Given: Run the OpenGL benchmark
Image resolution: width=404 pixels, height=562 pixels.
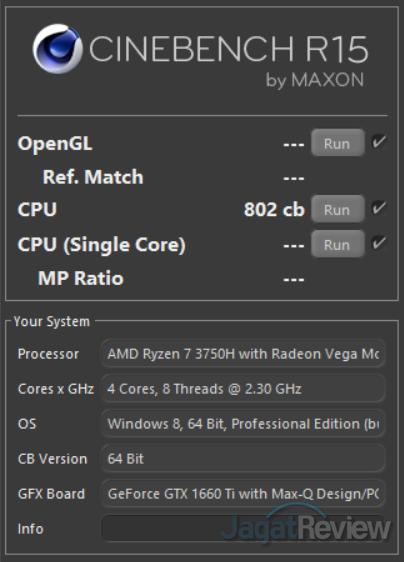Looking at the screenshot, I should 338,143.
